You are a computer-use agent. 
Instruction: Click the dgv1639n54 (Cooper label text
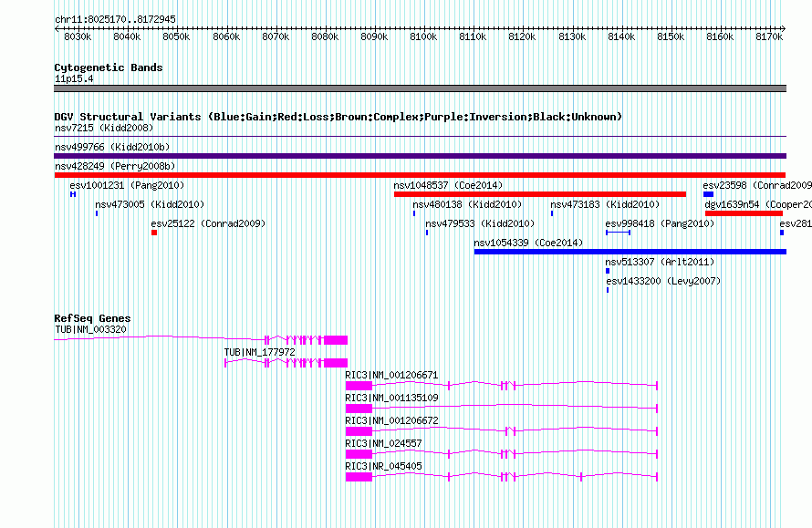tap(758, 204)
